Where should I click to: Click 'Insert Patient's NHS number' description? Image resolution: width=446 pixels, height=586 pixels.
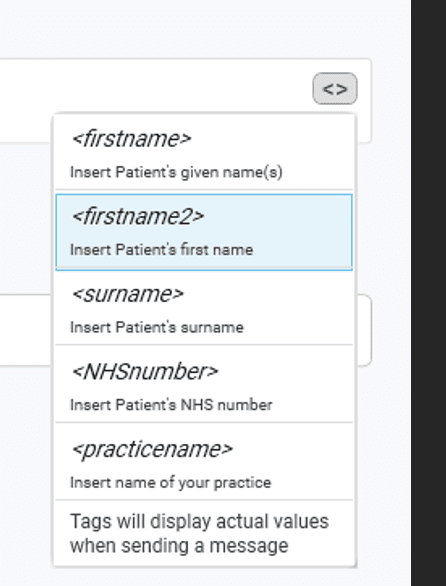tap(171, 405)
